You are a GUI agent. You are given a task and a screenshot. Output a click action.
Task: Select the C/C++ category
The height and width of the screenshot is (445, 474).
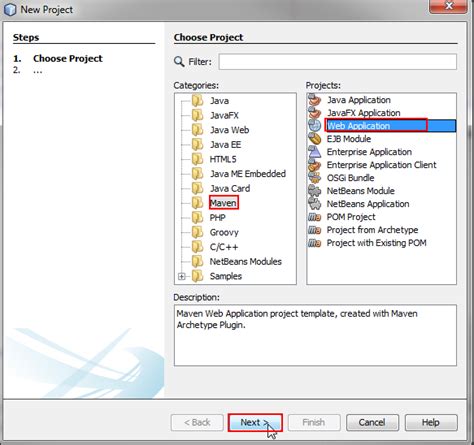tap(224, 247)
